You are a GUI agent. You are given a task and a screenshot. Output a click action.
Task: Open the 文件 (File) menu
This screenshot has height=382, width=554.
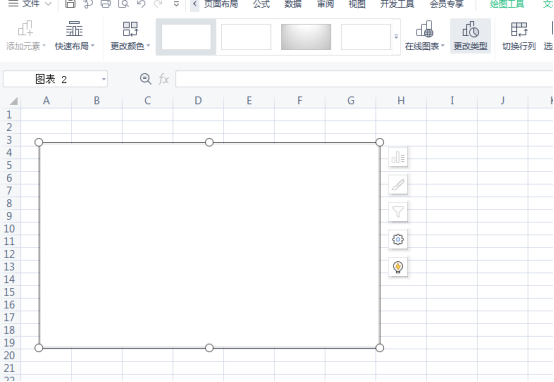(29, 4)
